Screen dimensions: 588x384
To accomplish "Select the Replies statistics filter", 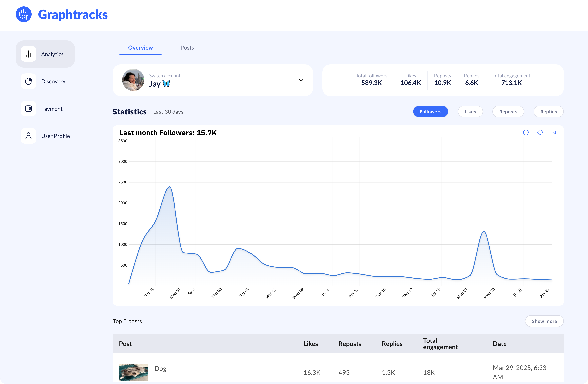I will pos(548,112).
